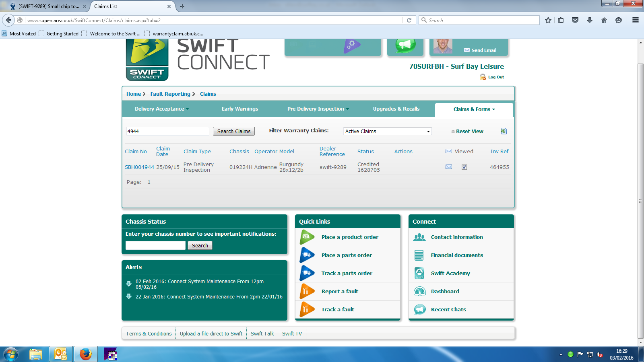The height and width of the screenshot is (362, 644).
Task: Click the Contact information people icon
Action: pos(419,237)
